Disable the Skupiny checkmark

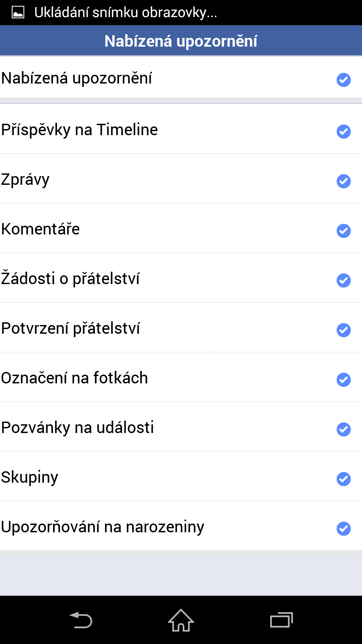point(344,479)
